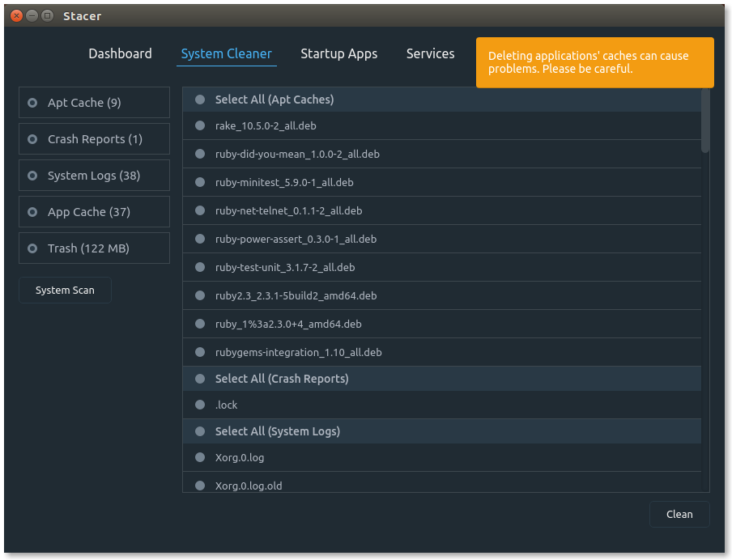This screenshot has height=560, width=732.
Task: Mark the .lock crash report file
Action: tap(200, 405)
